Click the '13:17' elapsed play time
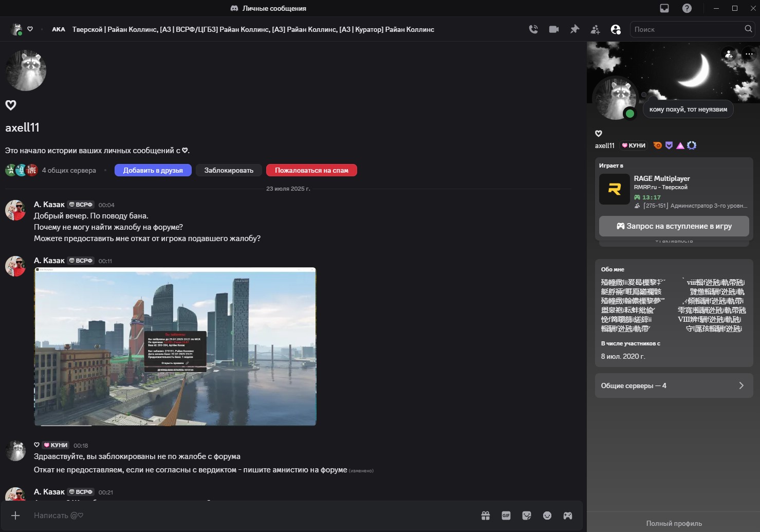This screenshot has height=532, width=760. [x=652, y=197]
